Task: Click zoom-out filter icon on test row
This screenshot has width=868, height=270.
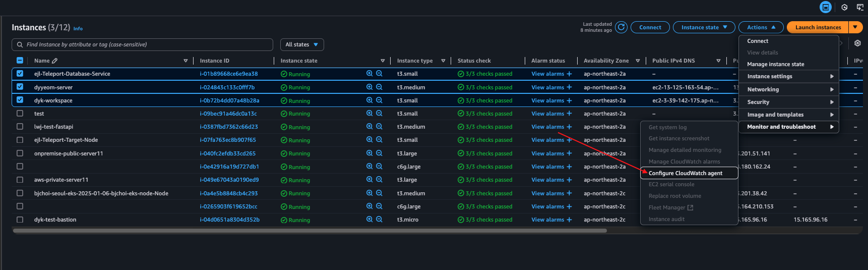Action: click(379, 114)
